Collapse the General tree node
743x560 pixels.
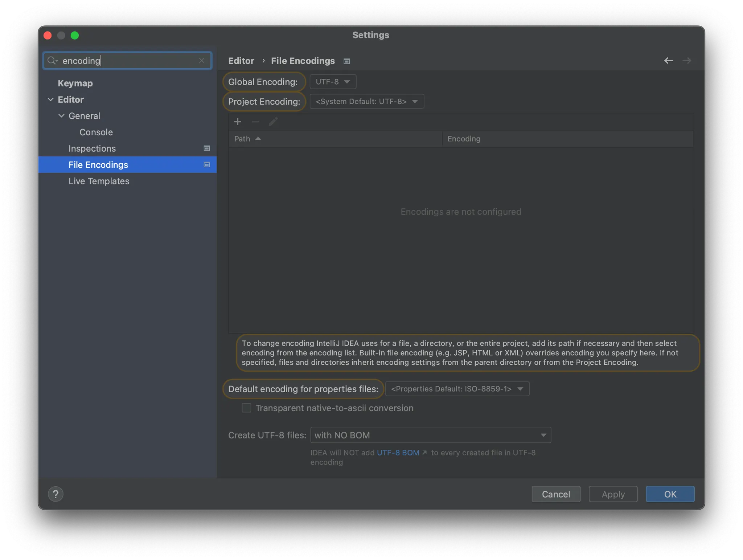click(x=61, y=116)
